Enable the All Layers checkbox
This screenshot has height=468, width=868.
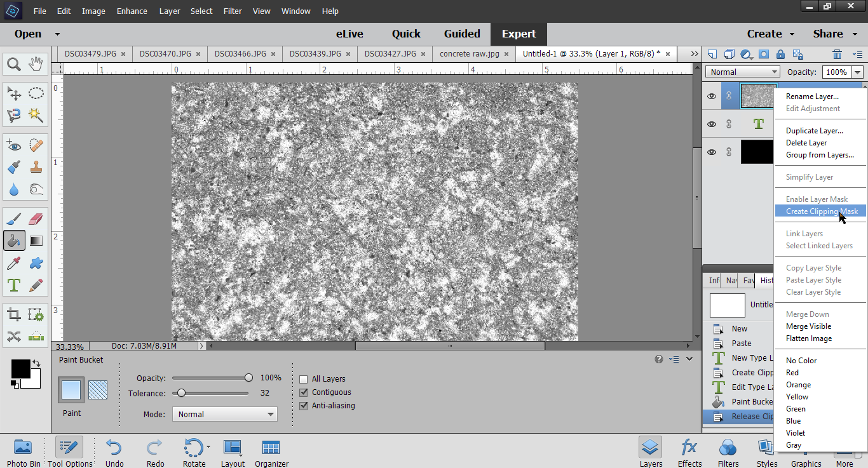[304, 379]
